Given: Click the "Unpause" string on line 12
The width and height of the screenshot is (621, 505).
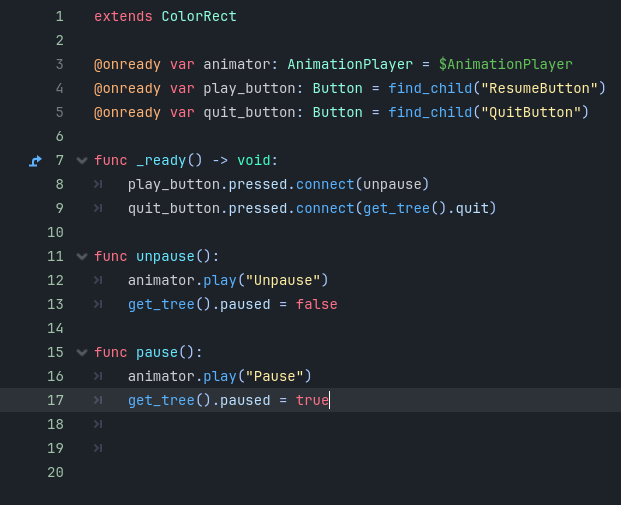Looking at the screenshot, I should tap(283, 280).
